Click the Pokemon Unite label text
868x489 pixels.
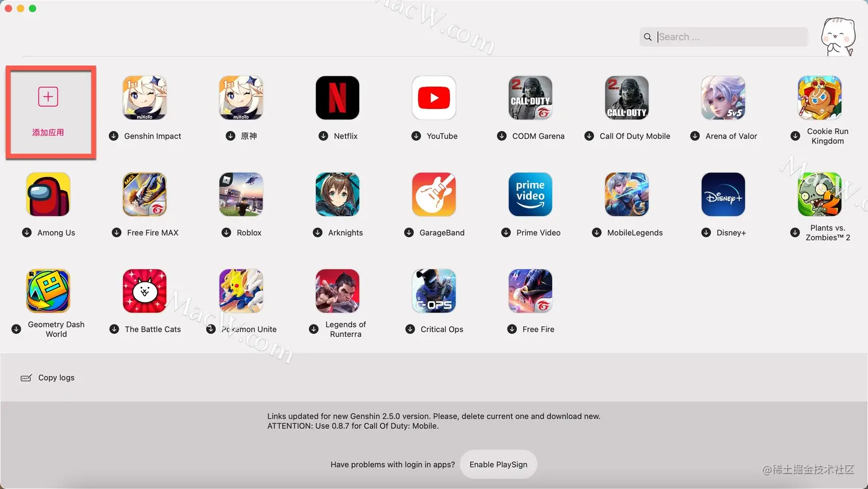pos(249,329)
